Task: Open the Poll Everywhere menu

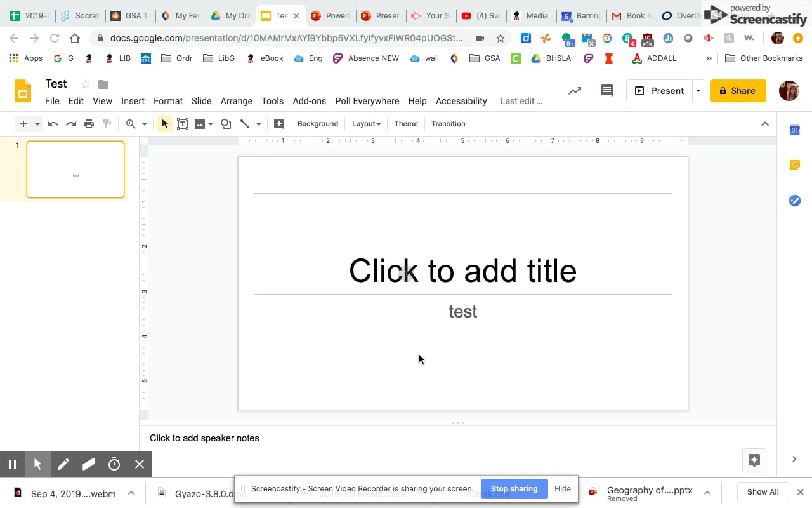Action: [367, 101]
